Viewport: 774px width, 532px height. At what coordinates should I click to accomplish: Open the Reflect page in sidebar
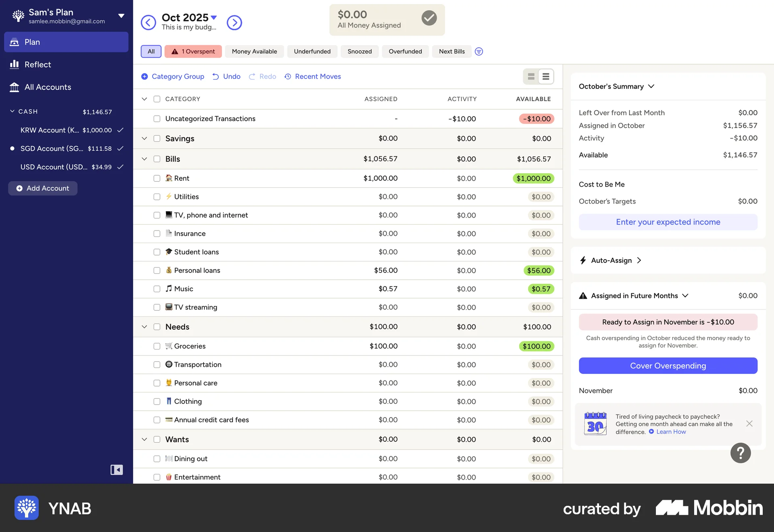pos(66,64)
